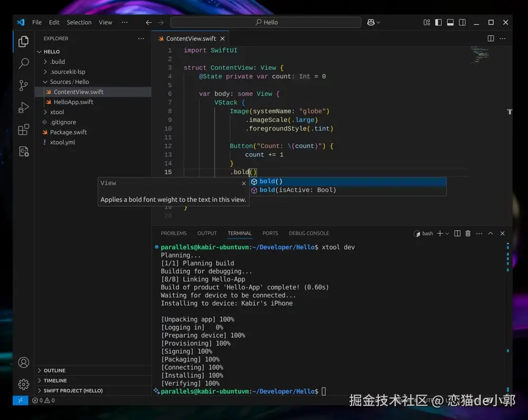The height and width of the screenshot is (420, 528).
Task: Open the Search view in activity bar
Action: point(24,63)
